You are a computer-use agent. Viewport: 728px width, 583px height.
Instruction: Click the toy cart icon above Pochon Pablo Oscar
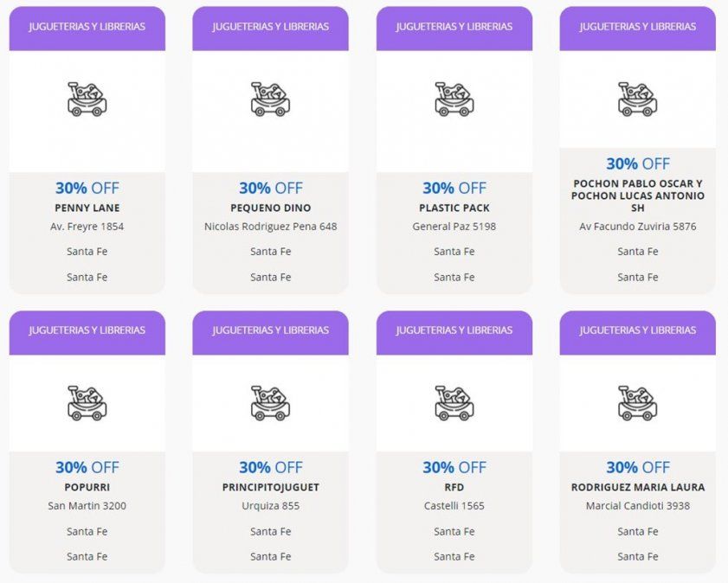pyautogui.click(x=637, y=99)
